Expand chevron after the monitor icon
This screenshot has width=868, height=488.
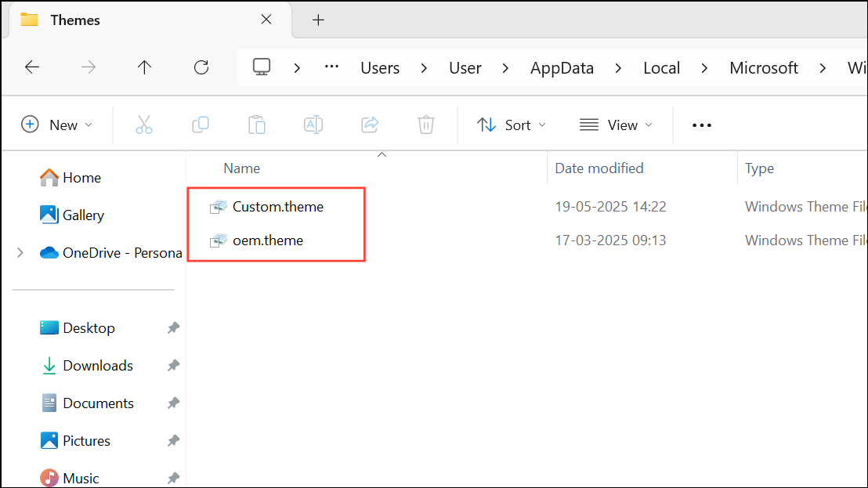(297, 68)
